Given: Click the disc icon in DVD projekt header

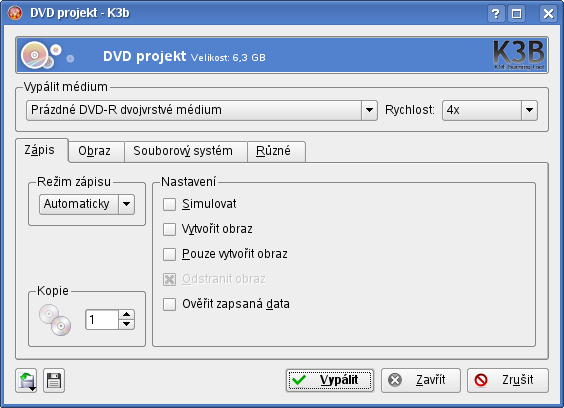Looking at the screenshot, I should tap(35, 55).
